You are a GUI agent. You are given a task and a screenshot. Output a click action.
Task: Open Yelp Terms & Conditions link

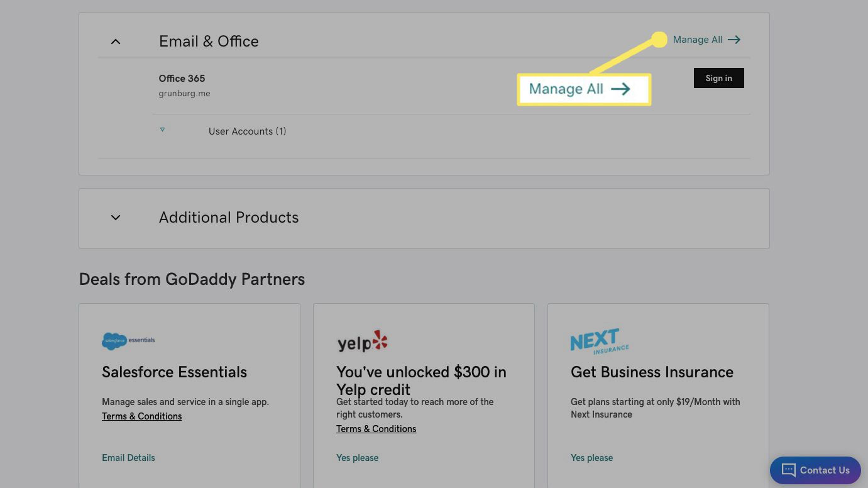tap(376, 429)
